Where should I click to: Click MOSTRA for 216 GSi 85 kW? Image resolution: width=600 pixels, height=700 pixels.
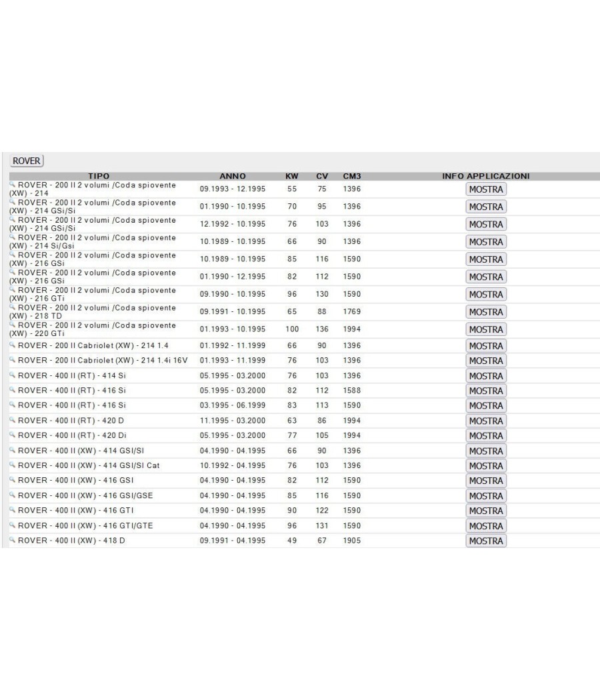click(486, 259)
